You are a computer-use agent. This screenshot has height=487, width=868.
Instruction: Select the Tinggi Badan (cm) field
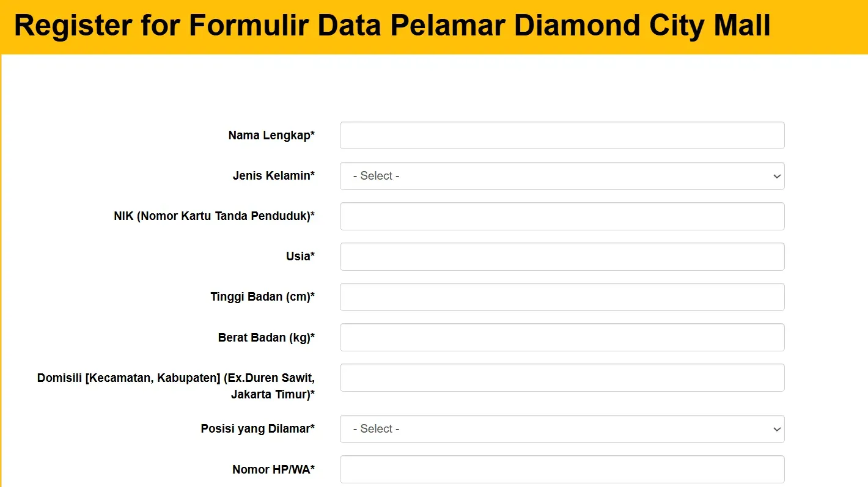[562, 297]
